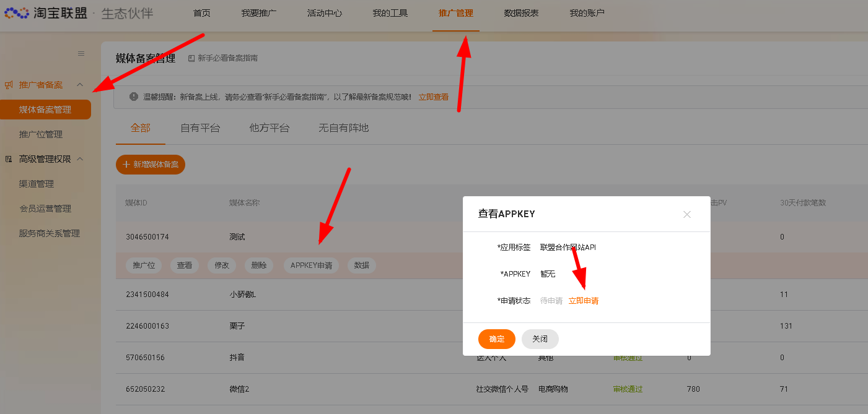Screen dimensions: 868x414
Task: Click the 删除 button for 测试 media
Action: point(259,265)
